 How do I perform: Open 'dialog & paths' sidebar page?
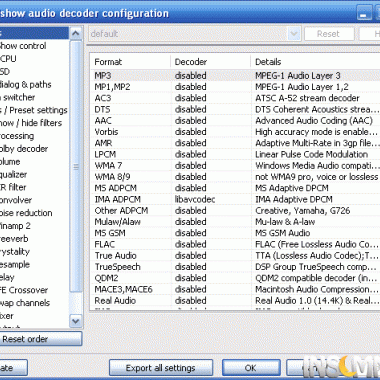[x=25, y=85]
